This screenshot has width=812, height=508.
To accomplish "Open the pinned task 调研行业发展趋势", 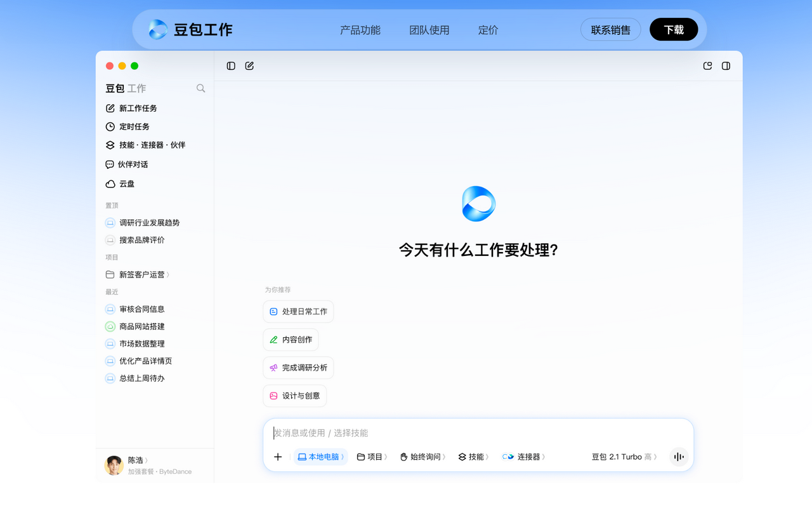I will [x=143, y=222].
